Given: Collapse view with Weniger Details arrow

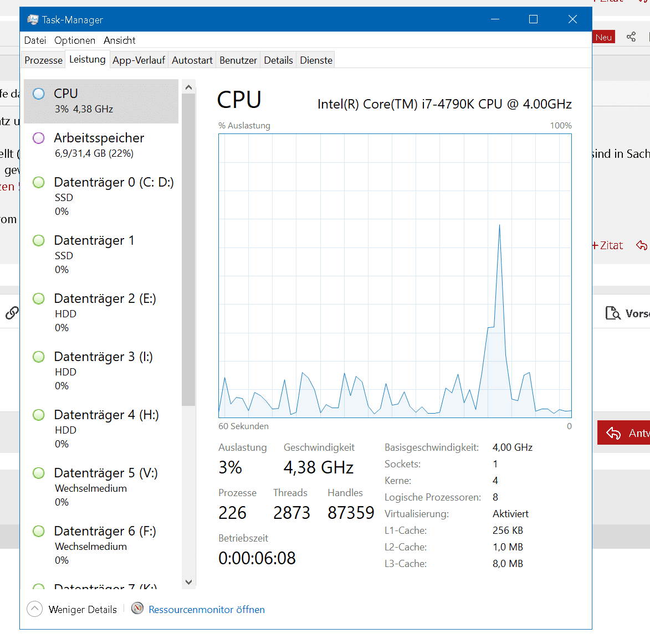Looking at the screenshot, I should (35, 609).
